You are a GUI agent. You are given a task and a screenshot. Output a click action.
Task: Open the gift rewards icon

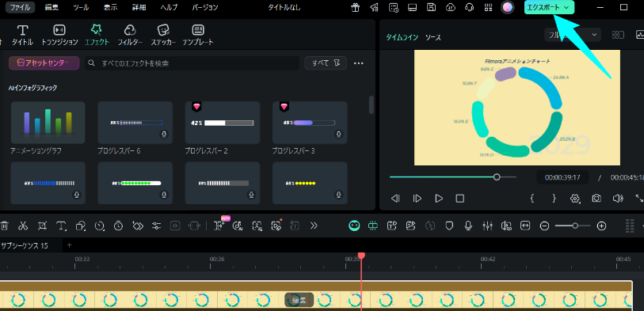coord(355,7)
